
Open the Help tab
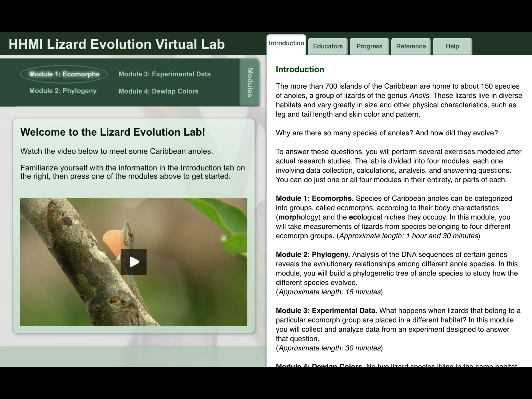(x=452, y=46)
